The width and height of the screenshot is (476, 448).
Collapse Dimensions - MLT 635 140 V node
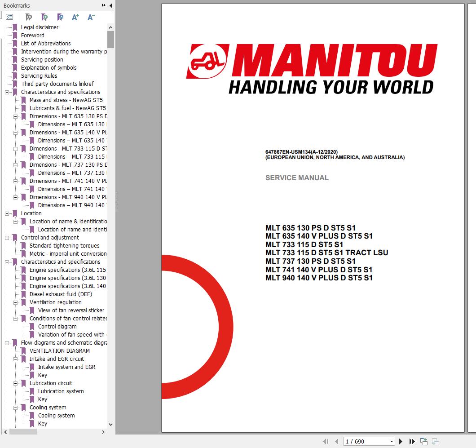pos(15,133)
